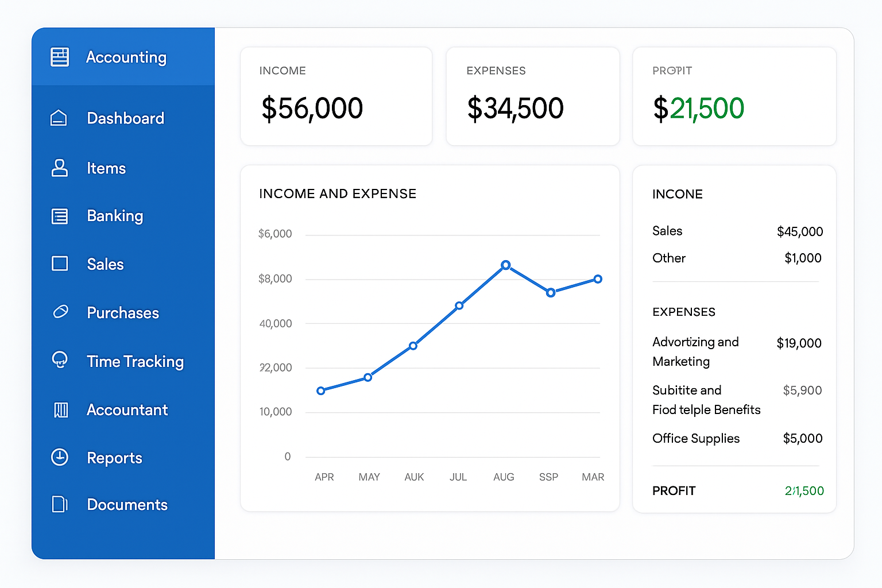The image size is (882, 588).
Task: Click the Subitite and Fiod telple Benefits row
Action: [x=706, y=400]
